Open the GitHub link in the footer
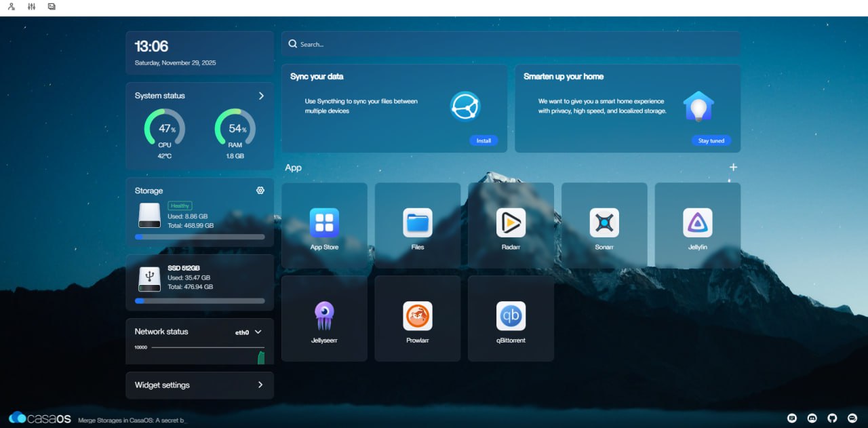This screenshot has width=868, height=428. (x=832, y=418)
